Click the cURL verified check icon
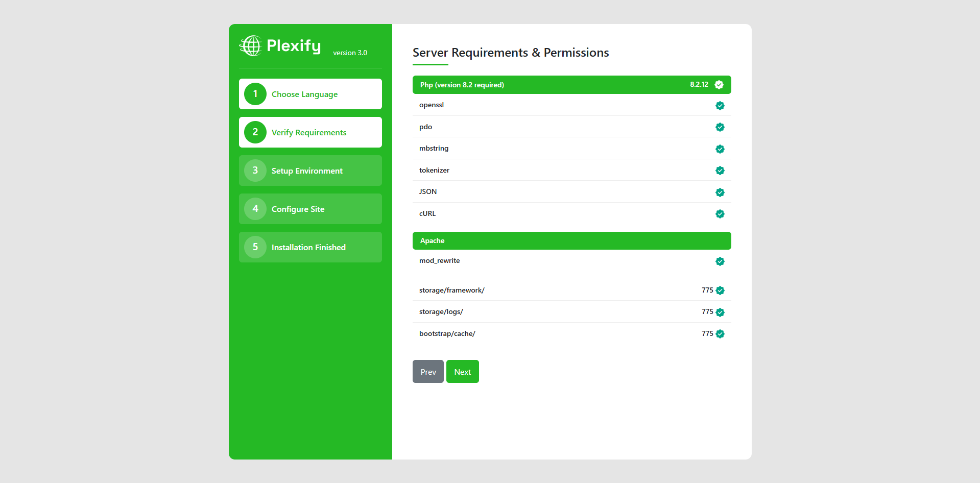Viewport: 980px width, 483px height. pos(720,214)
